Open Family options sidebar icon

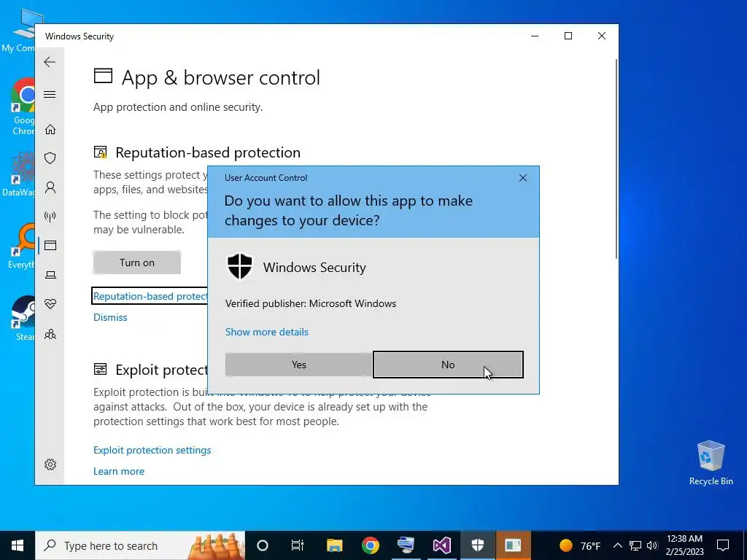click(x=50, y=334)
